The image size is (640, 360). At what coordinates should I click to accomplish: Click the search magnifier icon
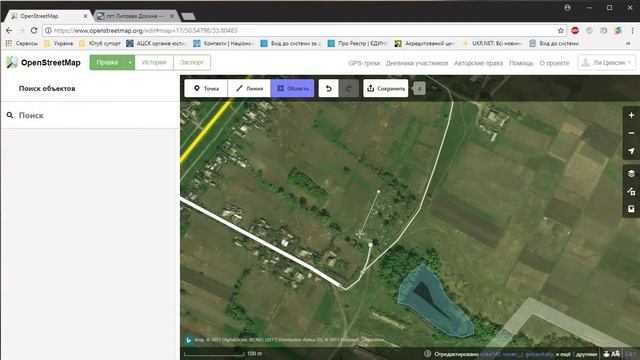click(x=10, y=116)
